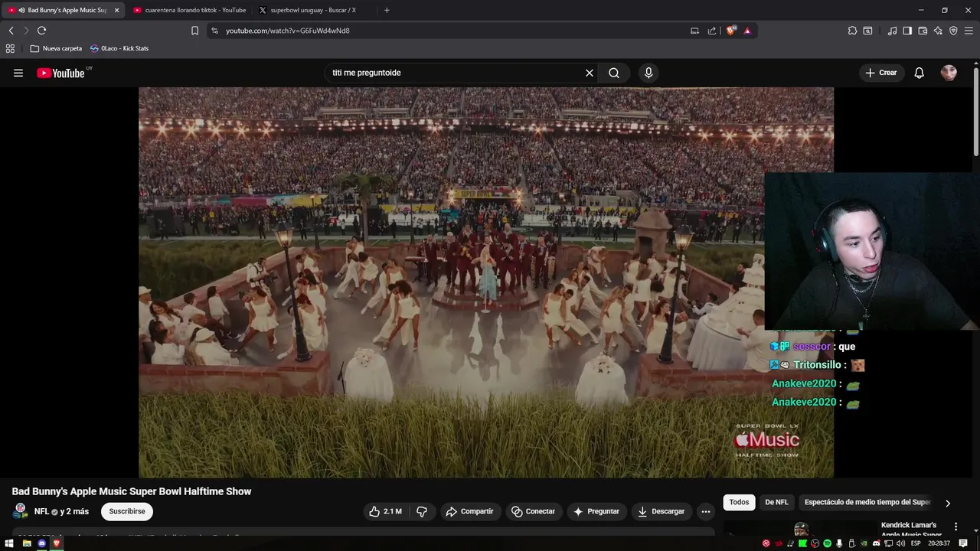Image resolution: width=980 pixels, height=551 pixels.
Task: Open the bookmarks apps grid icon
Action: 10,48
